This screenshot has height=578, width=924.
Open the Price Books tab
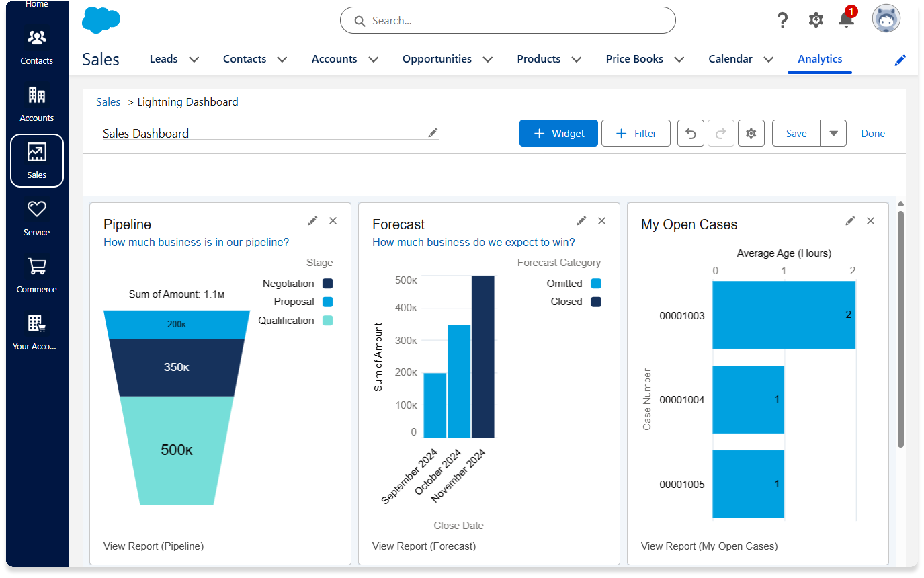pos(634,59)
